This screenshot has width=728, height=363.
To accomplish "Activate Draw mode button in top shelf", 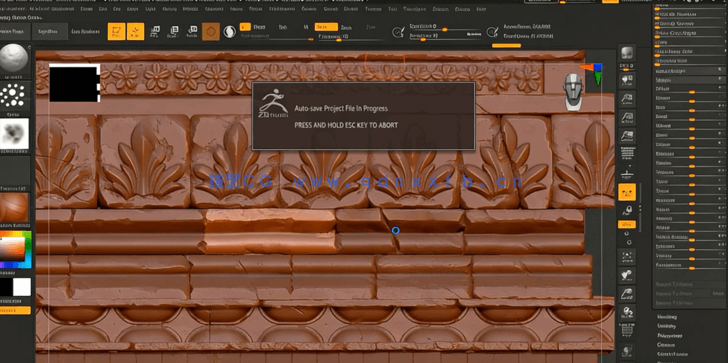I will [136, 32].
